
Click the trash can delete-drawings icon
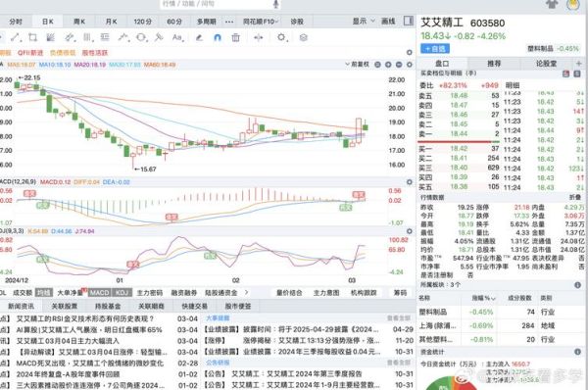tap(235, 37)
